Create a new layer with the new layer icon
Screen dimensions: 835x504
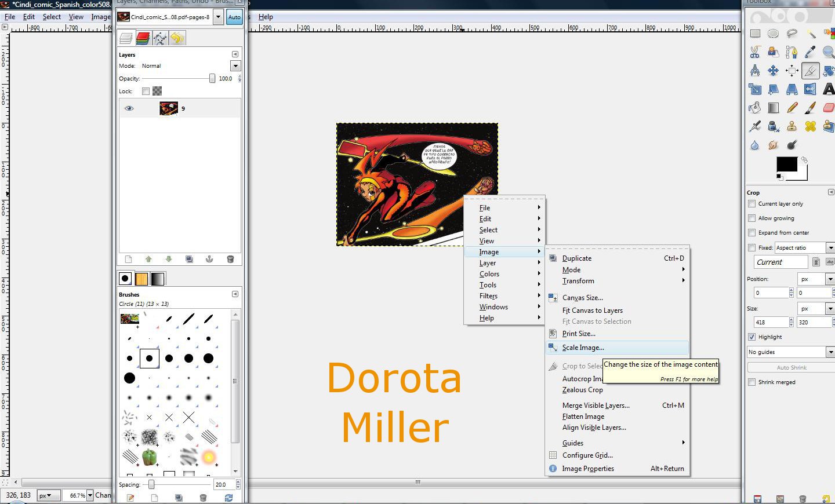point(129,259)
